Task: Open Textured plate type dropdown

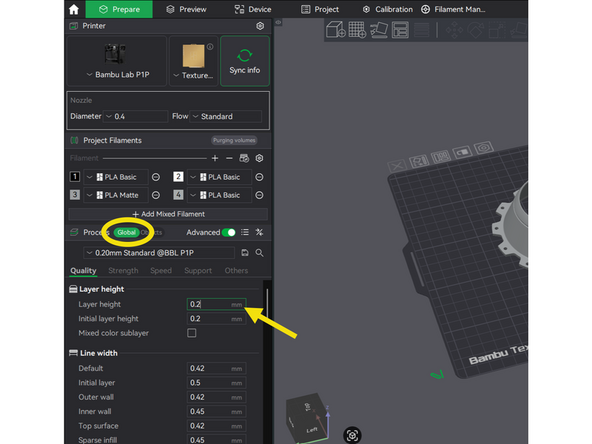Action: (193, 61)
